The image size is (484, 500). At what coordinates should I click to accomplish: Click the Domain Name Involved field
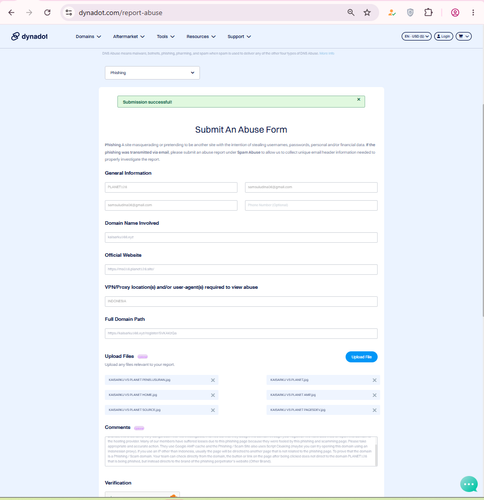pyautogui.click(x=241, y=237)
